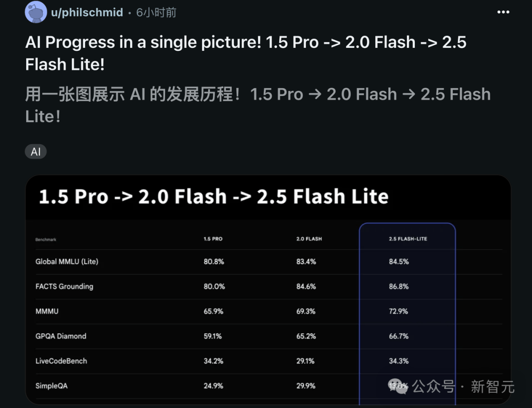Click the 1.5 PRO column header
The width and height of the screenshot is (532, 408).
[213, 239]
